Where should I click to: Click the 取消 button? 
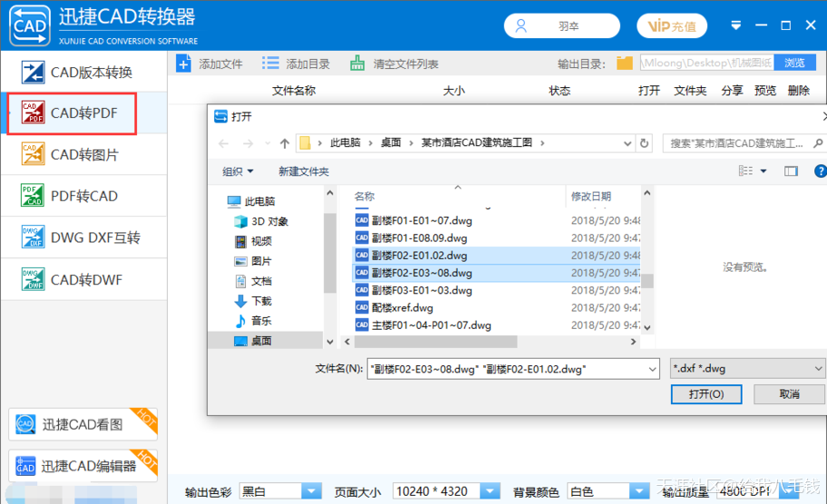click(x=789, y=393)
